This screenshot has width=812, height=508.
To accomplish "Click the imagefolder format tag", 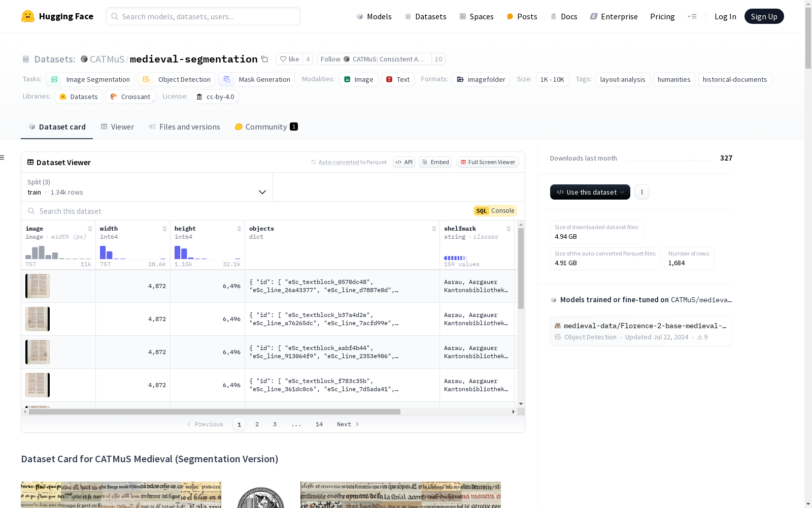I will [x=481, y=79].
